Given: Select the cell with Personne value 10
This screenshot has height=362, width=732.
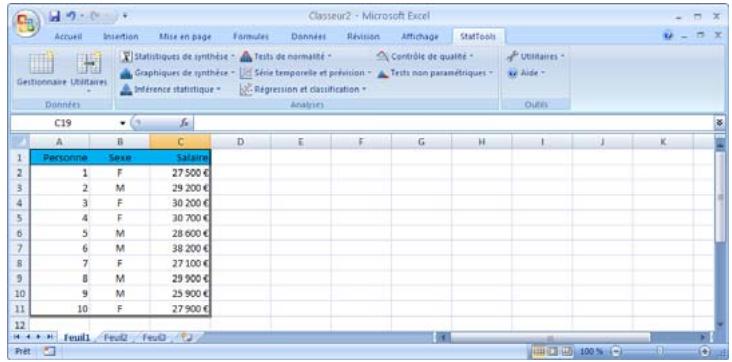Looking at the screenshot, I should 60,309.
